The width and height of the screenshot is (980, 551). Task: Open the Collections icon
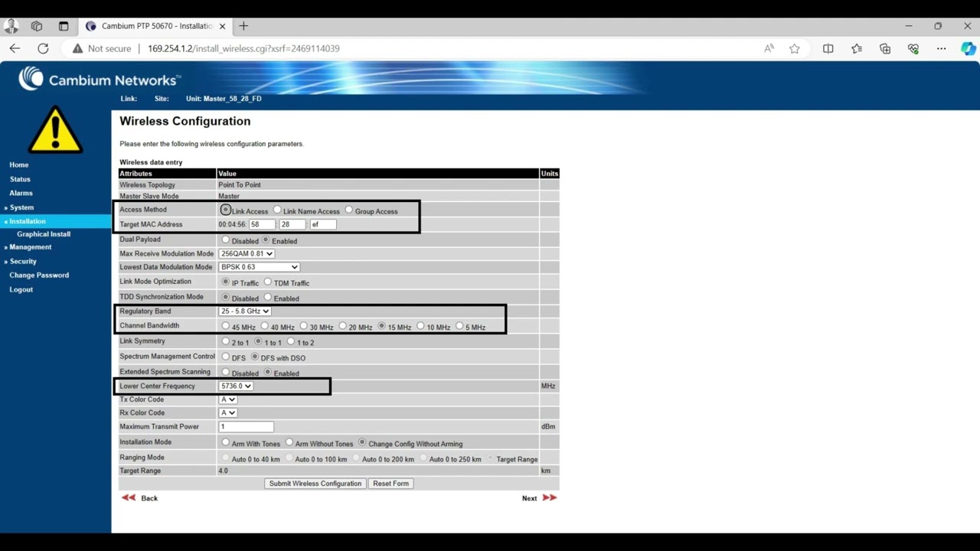(885, 48)
